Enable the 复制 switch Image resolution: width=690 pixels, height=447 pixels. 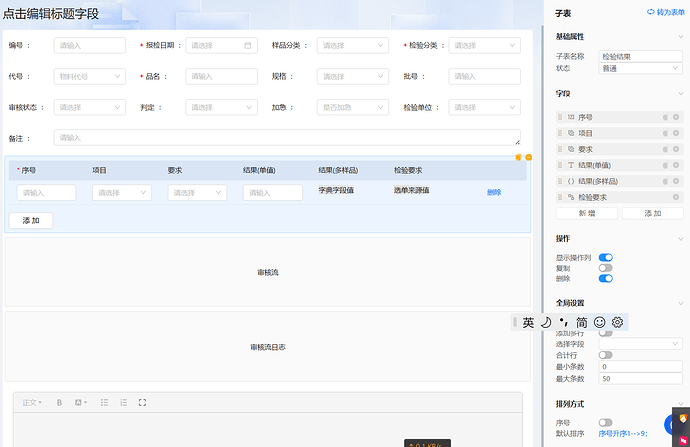pos(605,268)
